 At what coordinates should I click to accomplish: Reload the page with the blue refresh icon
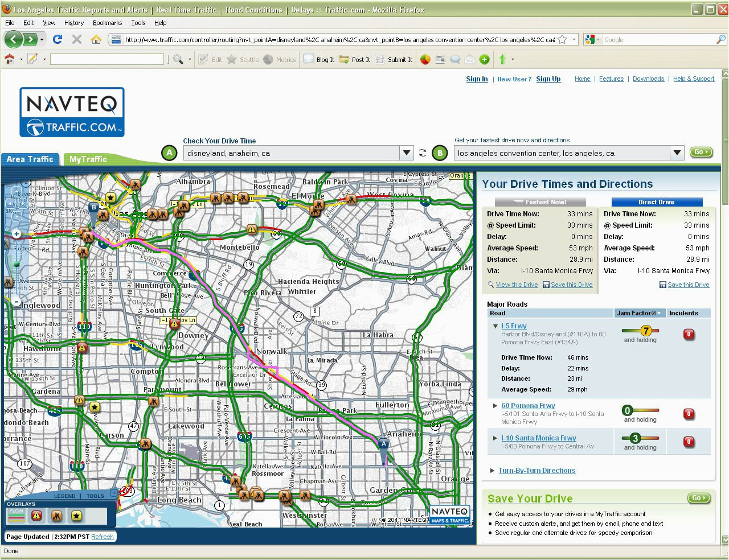(57, 39)
